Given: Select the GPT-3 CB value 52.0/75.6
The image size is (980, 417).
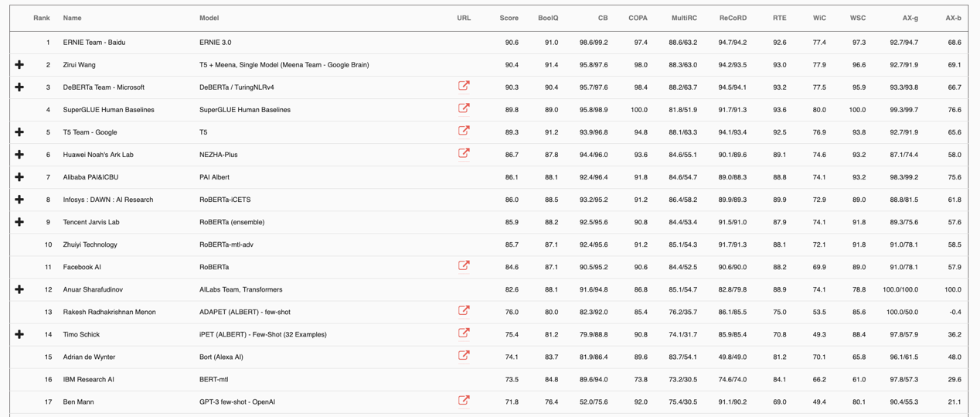Looking at the screenshot, I should [594, 402].
